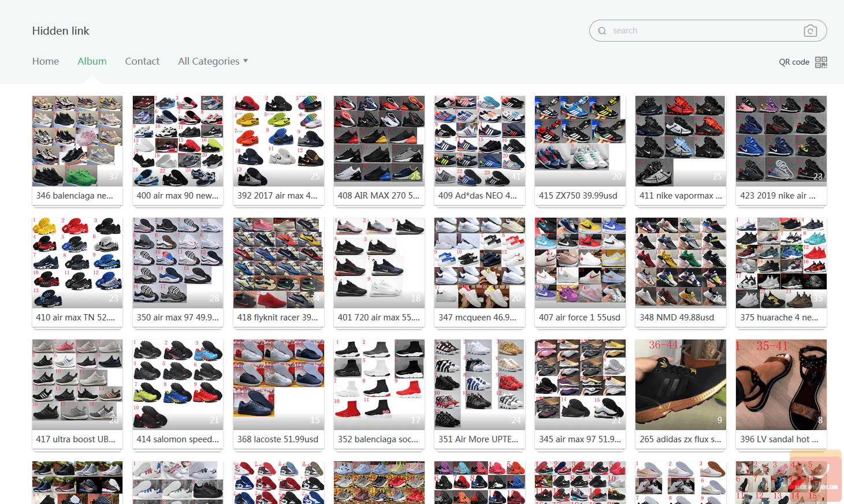
Task: Click the '346 balenciaga ne...' title
Action: point(75,196)
